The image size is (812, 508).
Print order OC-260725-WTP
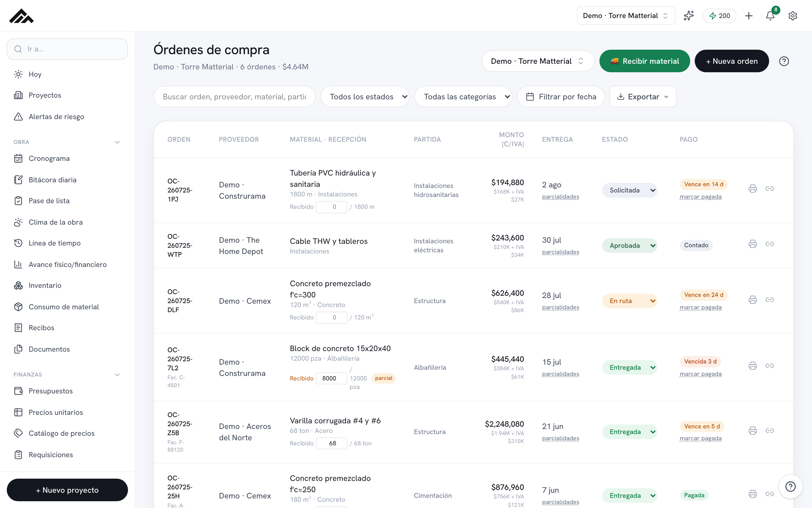click(x=753, y=244)
